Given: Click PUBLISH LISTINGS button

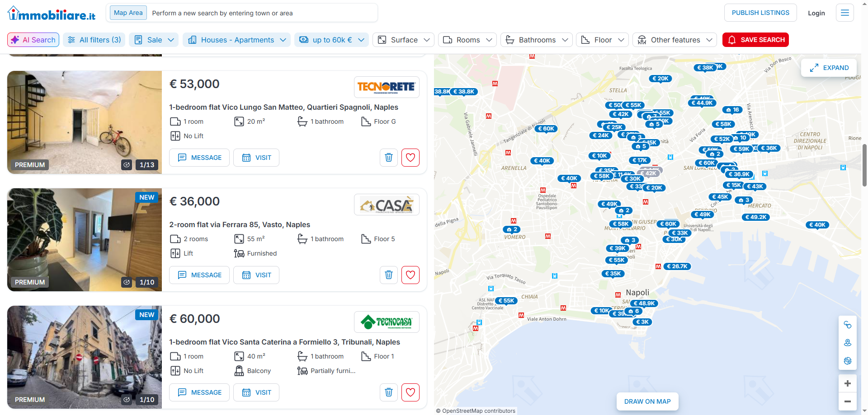Looking at the screenshot, I should tap(760, 13).
